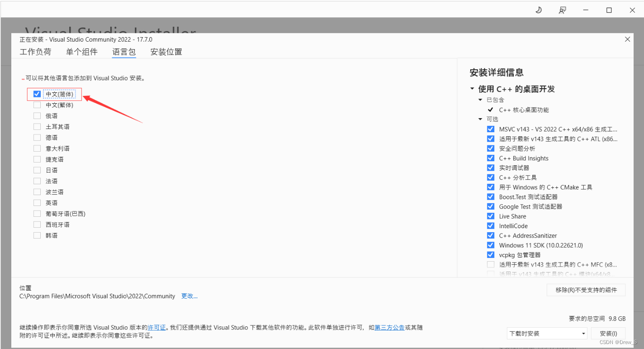The height and width of the screenshot is (349, 644).
Task: Enable the 俄语 language pack
Action: point(37,116)
